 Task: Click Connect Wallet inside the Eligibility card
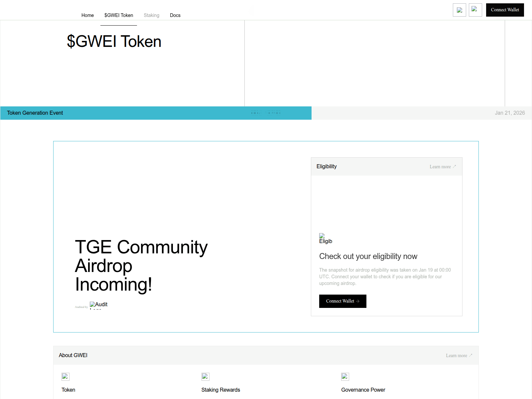point(342,301)
